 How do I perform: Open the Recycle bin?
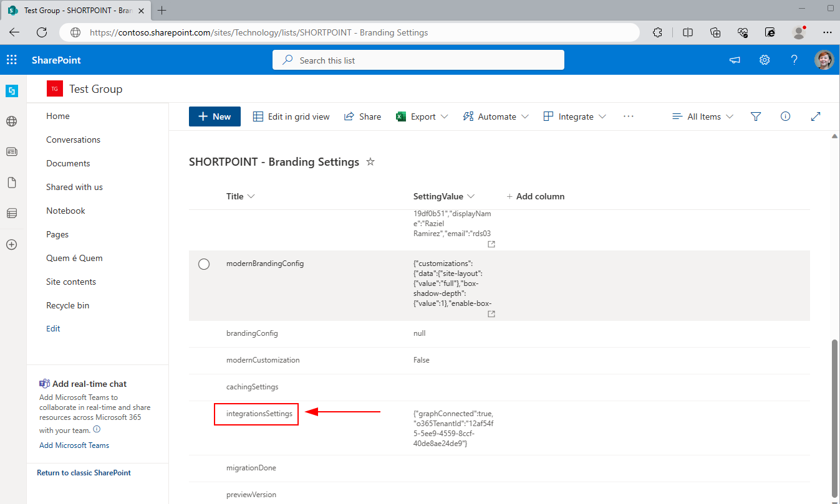point(67,305)
